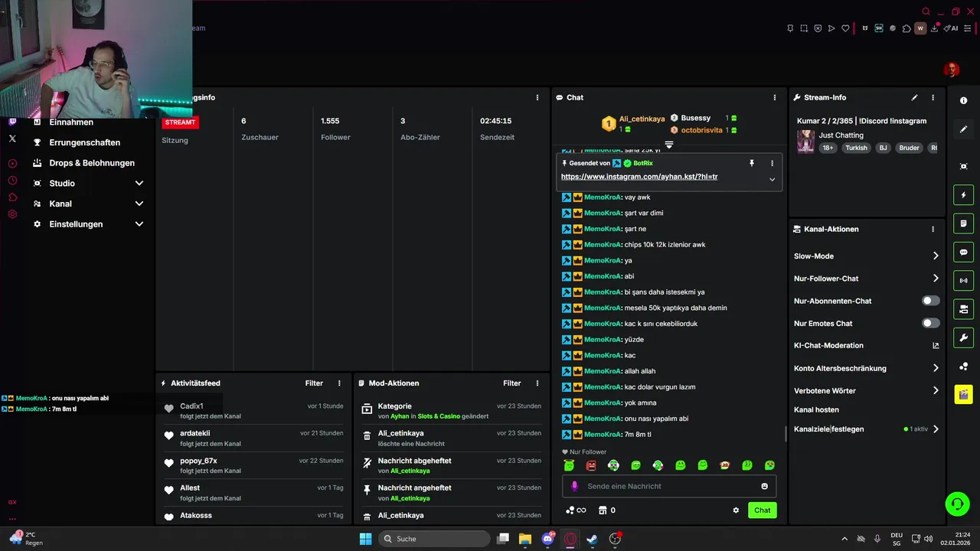The height and width of the screenshot is (551, 980).
Task: Open the info panel in right sidebar
Action: click(963, 101)
